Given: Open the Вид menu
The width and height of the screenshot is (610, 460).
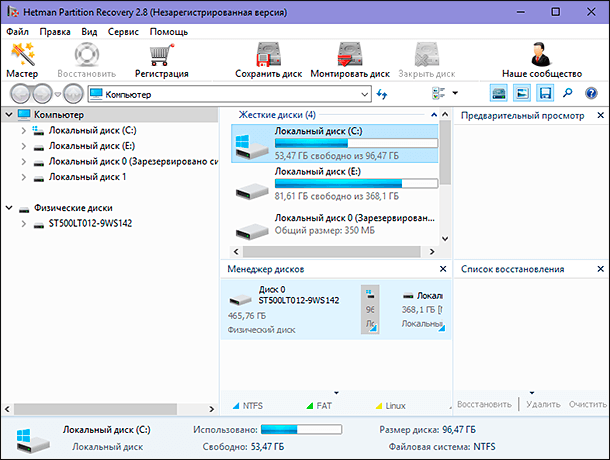Looking at the screenshot, I should coord(89,32).
